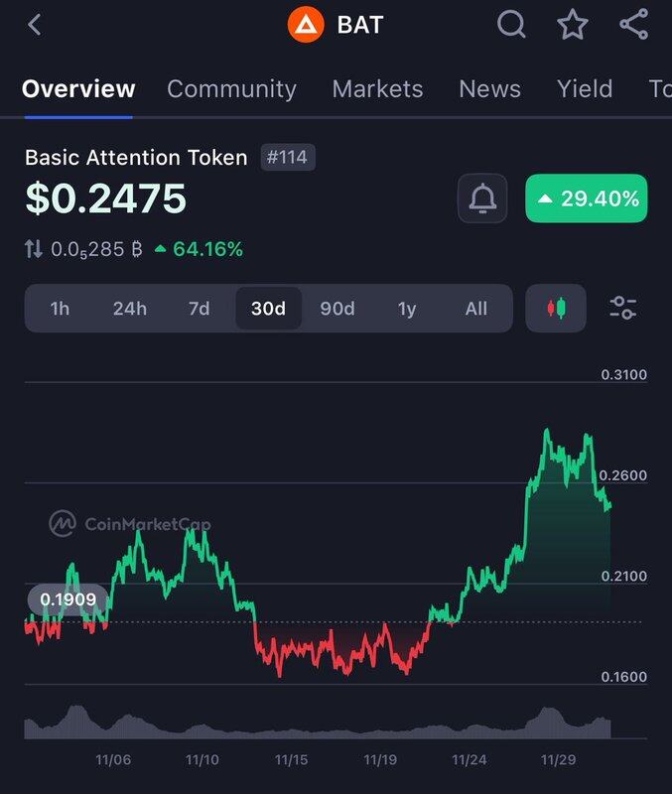This screenshot has height=794, width=672.
Task: Open the Markets tab
Action: pyautogui.click(x=377, y=89)
